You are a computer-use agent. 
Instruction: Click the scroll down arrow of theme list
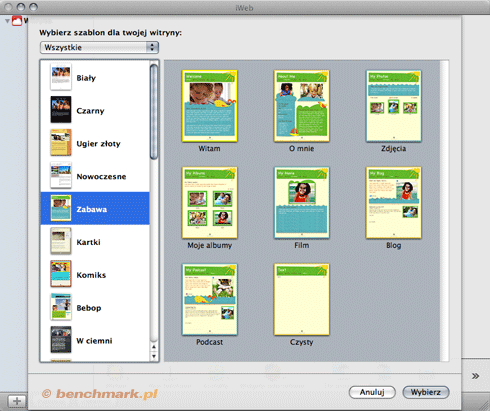tap(154, 356)
